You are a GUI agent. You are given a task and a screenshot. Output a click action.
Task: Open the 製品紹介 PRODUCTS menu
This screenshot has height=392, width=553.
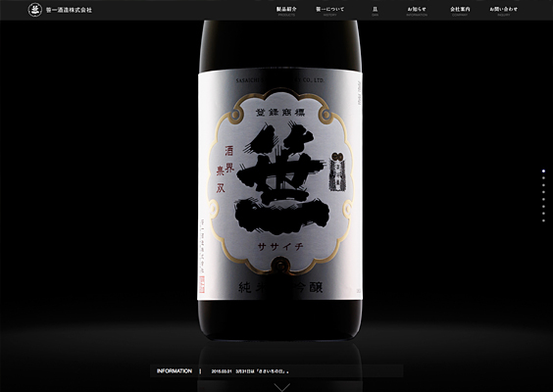pos(286,11)
